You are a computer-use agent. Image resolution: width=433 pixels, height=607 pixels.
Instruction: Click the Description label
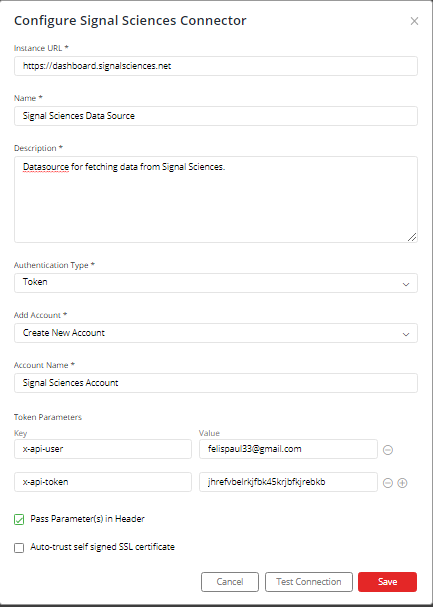click(38, 148)
